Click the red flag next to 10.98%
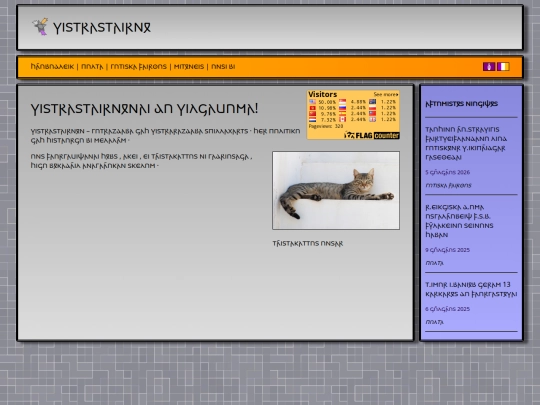This screenshot has height=405, width=540. click(x=312, y=107)
